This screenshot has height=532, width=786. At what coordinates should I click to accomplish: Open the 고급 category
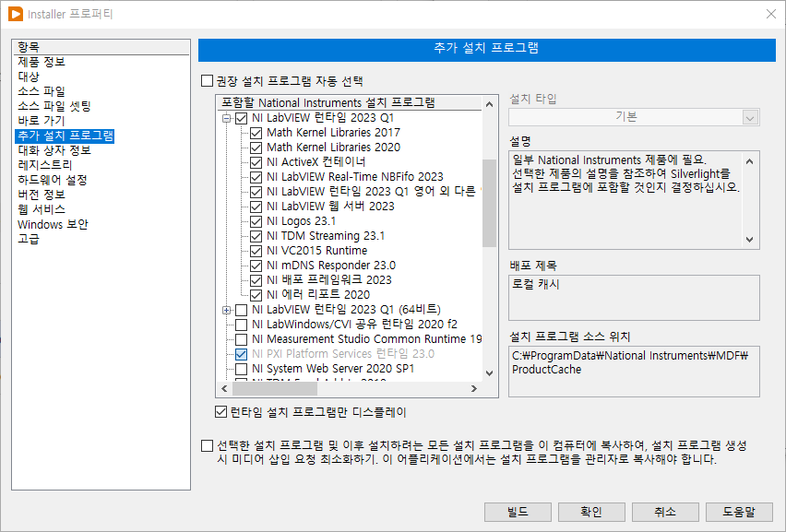(29, 239)
